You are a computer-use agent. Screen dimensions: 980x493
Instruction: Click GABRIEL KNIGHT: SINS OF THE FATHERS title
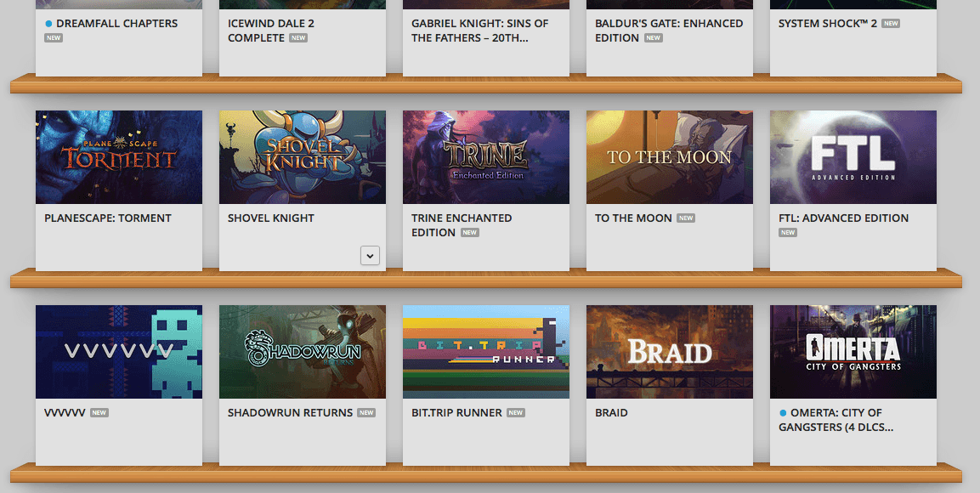480,31
